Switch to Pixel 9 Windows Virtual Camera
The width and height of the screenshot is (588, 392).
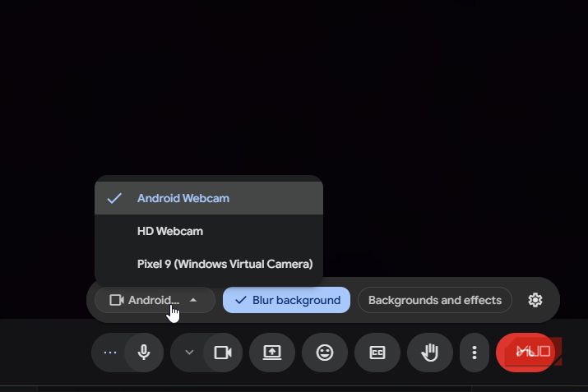(209, 264)
